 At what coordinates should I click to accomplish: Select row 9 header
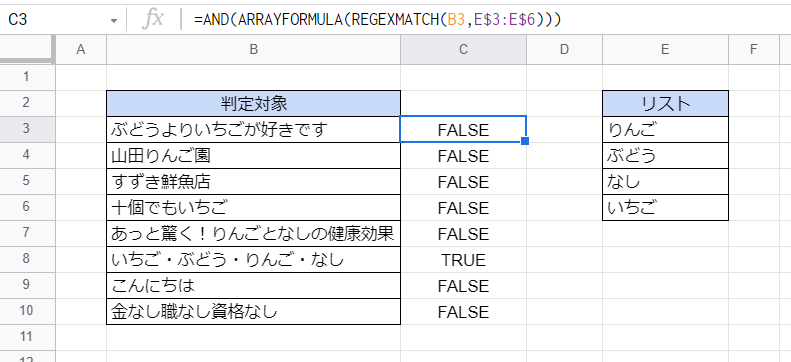pos(27,285)
